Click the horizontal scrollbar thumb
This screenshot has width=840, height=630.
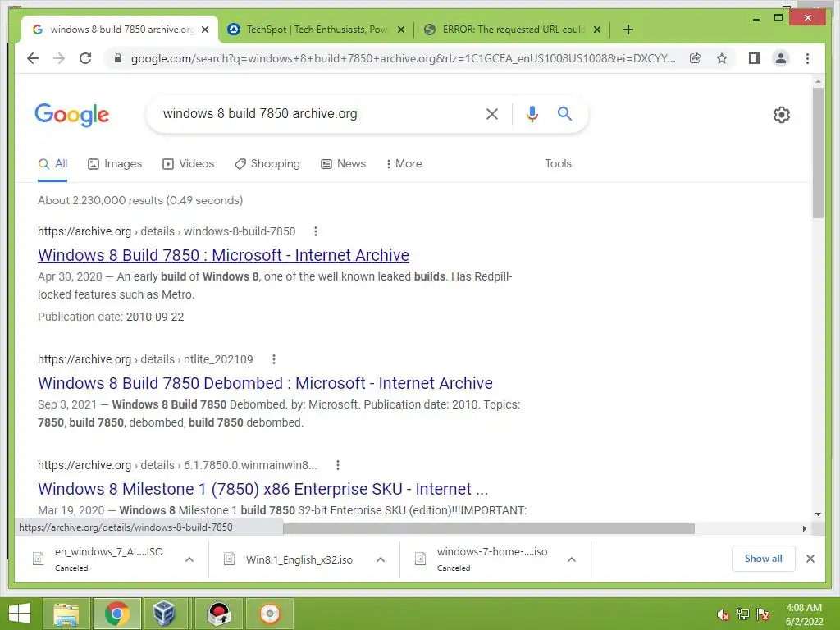(x=489, y=529)
